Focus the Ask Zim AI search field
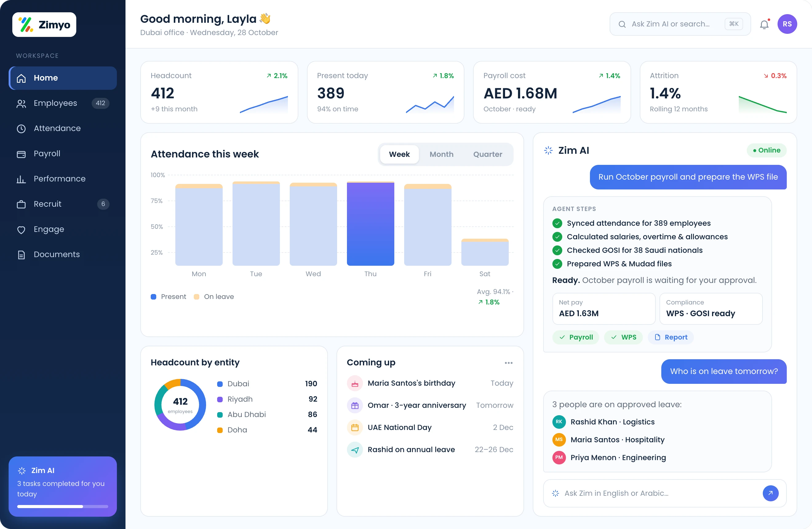Screen dimensions: 812x529 (680, 24)
